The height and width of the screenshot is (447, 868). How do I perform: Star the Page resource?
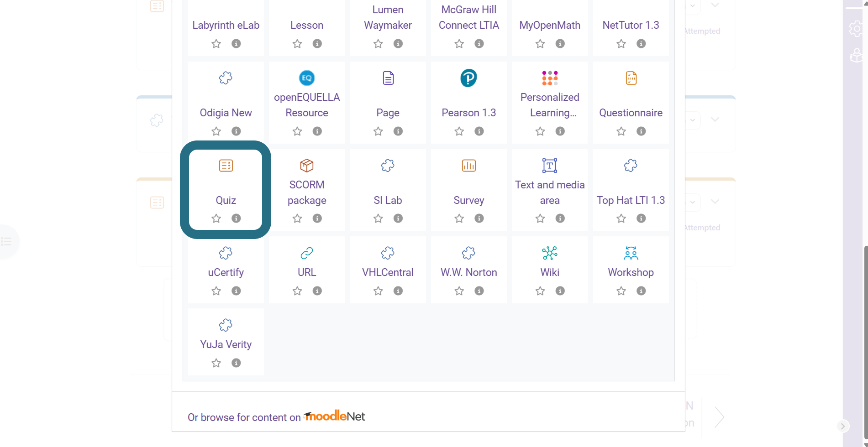tap(378, 131)
